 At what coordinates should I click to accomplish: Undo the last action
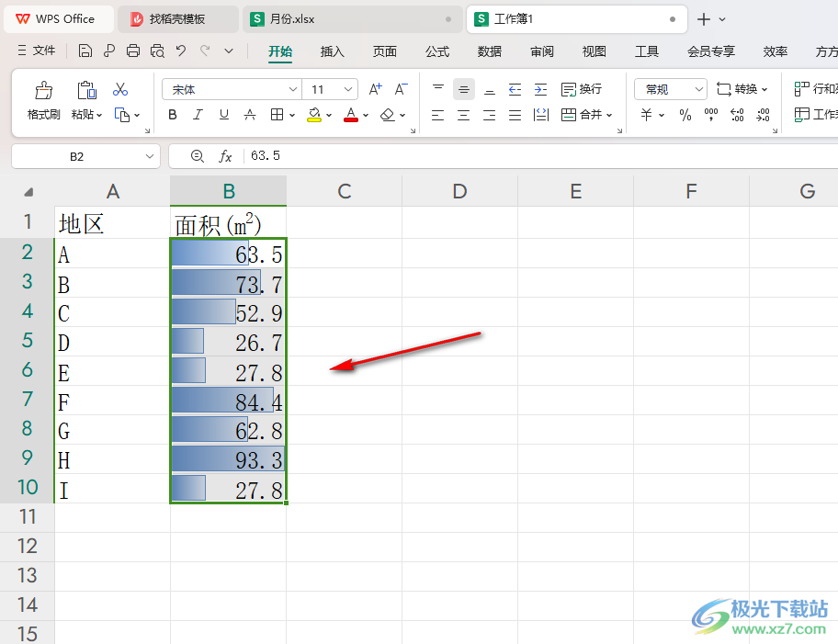click(181, 51)
